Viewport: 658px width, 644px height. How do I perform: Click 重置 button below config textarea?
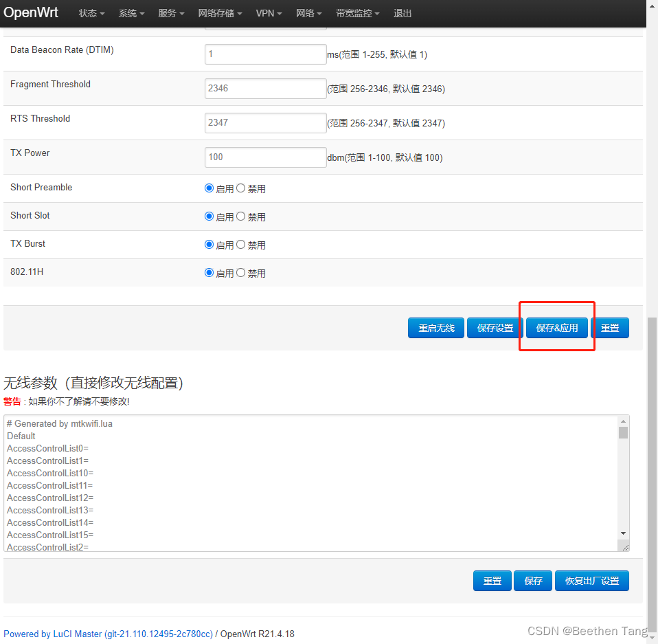(492, 581)
